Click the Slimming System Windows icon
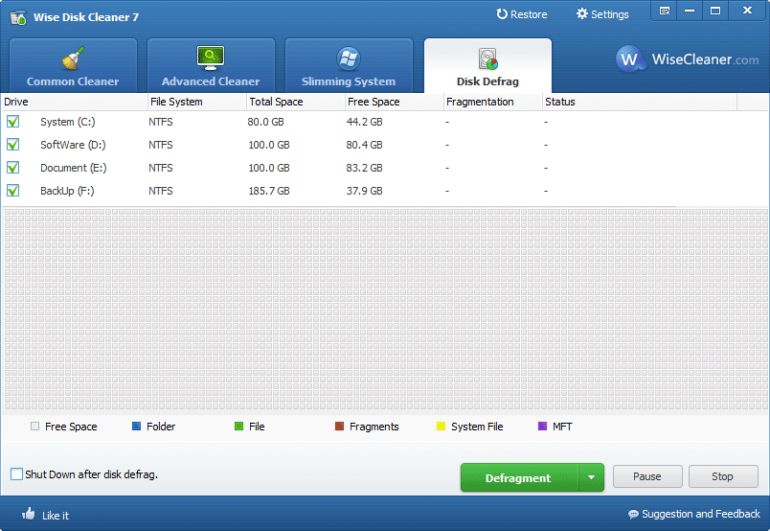Screen dimensions: 770x531 click(x=348, y=58)
